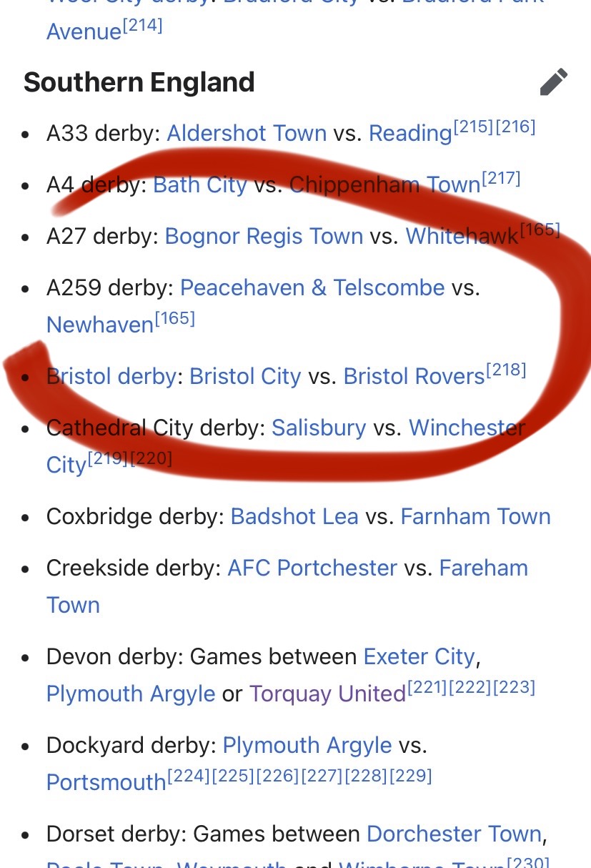Follow the Newhaven link
This screenshot has height=868, width=591.
click(100, 325)
